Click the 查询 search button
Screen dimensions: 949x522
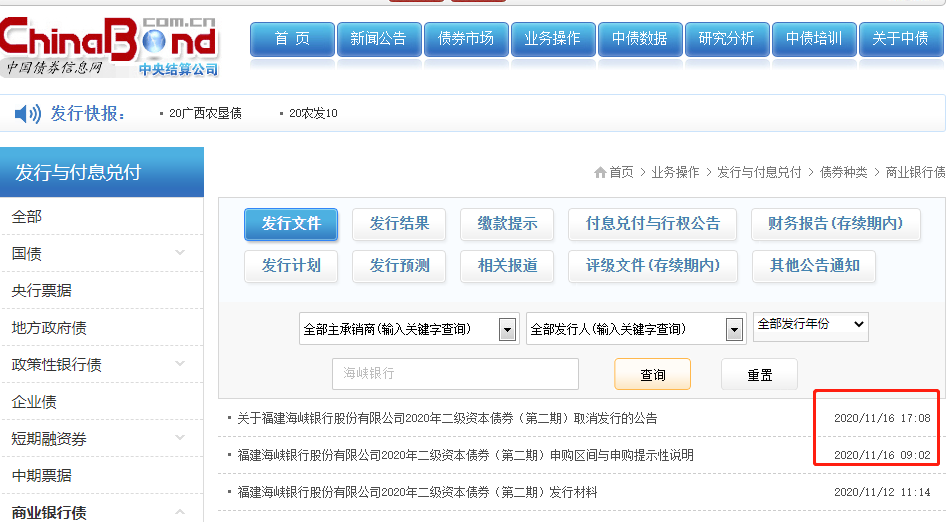click(652, 374)
